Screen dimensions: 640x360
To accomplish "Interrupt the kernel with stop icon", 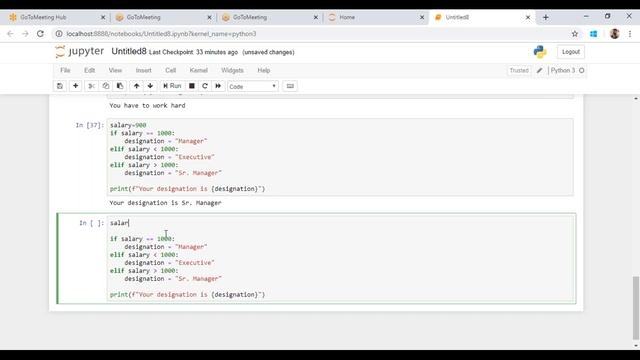I will (191, 86).
